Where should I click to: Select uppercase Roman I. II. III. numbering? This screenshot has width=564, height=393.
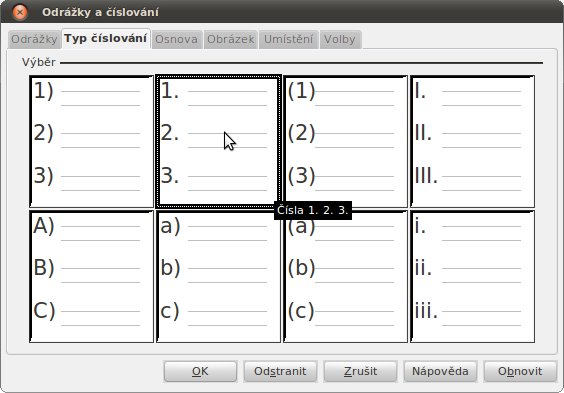coord(472,142)
